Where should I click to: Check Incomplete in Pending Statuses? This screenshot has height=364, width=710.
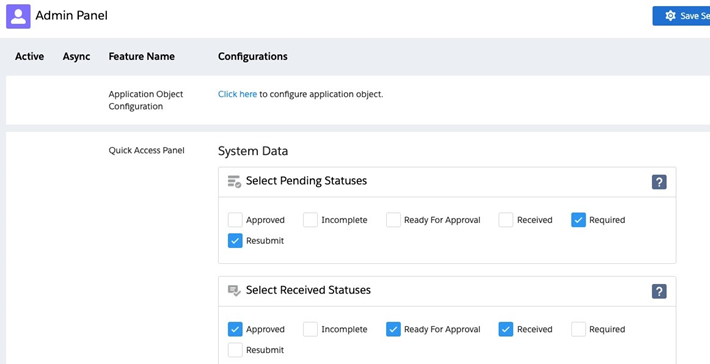(310, 220)
